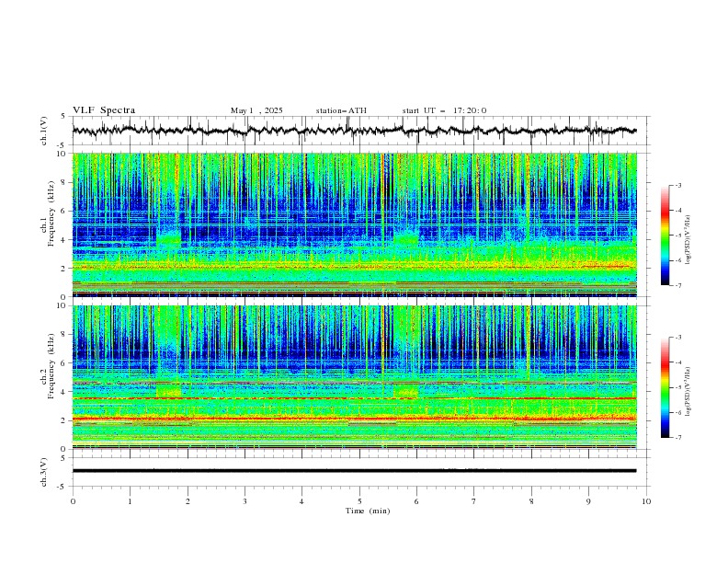Click the ch.2 spectrogram color scale bar
Viewport: 728px width, 563px height.
tap(665, 387)
